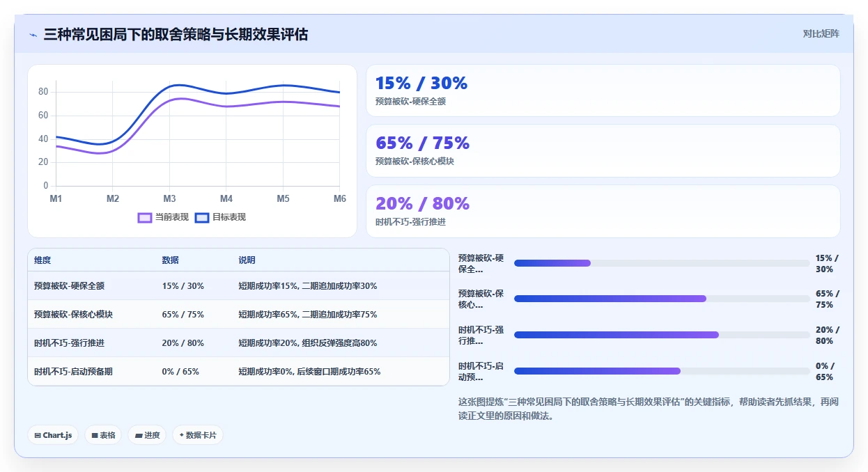Toggle the 目标表现 legend swatch

pyautogui.click(x=202, y=217)
